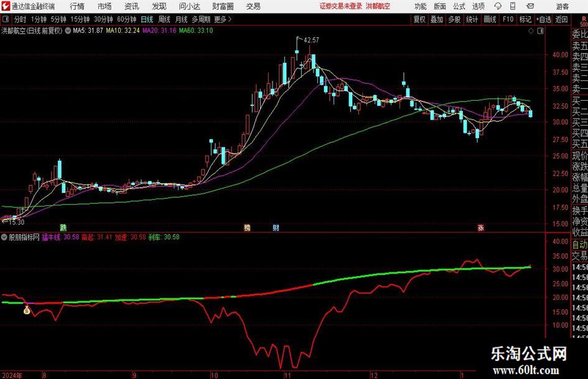Open the 资讯 menu
Screen dimensions: 588x379
pyautogui.click(x=132, y=6)
